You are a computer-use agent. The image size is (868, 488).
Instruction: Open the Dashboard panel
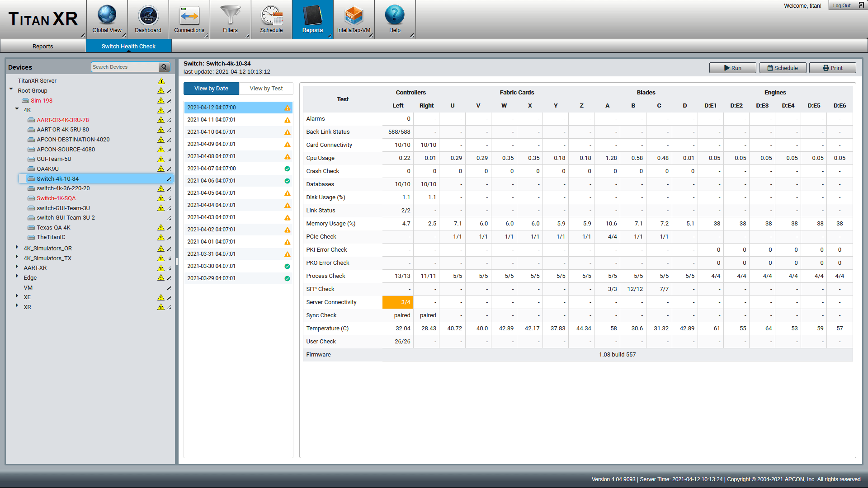[x=148, y=19]
